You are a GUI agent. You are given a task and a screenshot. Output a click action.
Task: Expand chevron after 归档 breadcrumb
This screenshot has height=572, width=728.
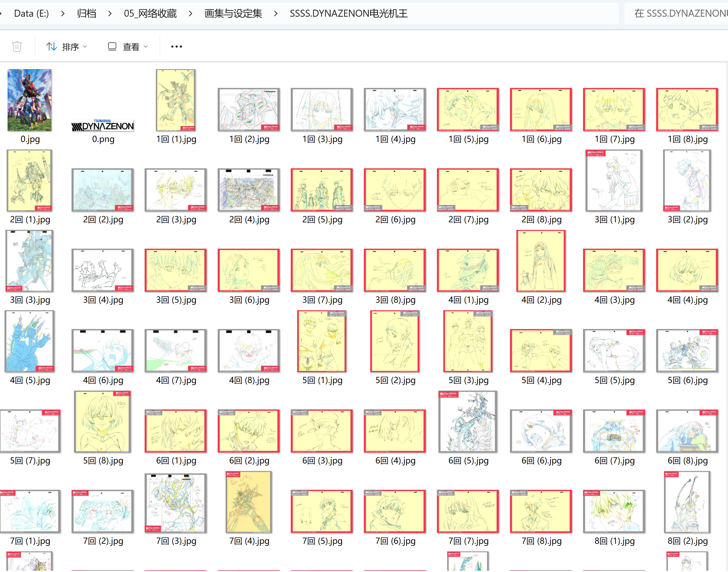point(110,13)
